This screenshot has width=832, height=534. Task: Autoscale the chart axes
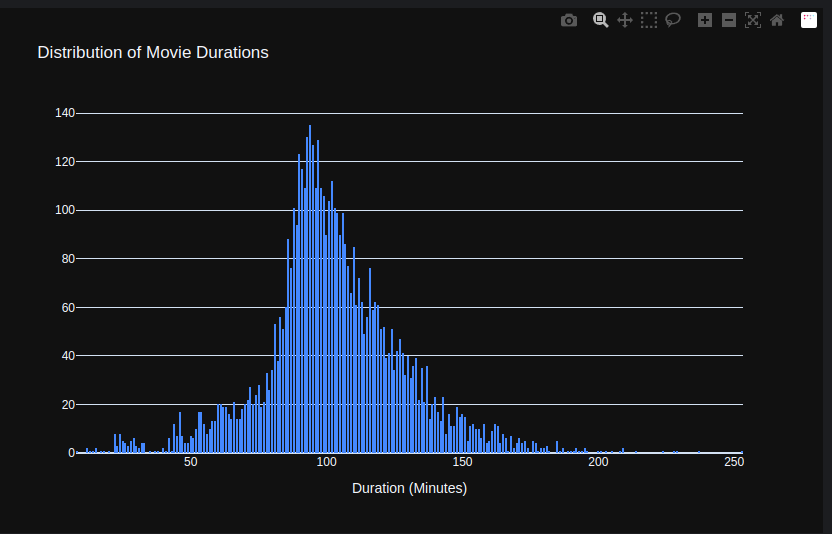pos(753,20)
